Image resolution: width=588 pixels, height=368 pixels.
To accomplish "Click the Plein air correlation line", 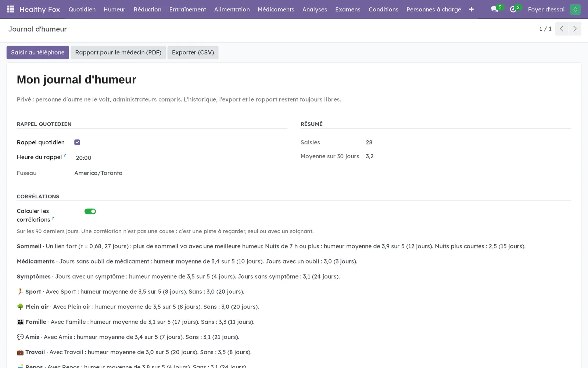I will [138, 307].
